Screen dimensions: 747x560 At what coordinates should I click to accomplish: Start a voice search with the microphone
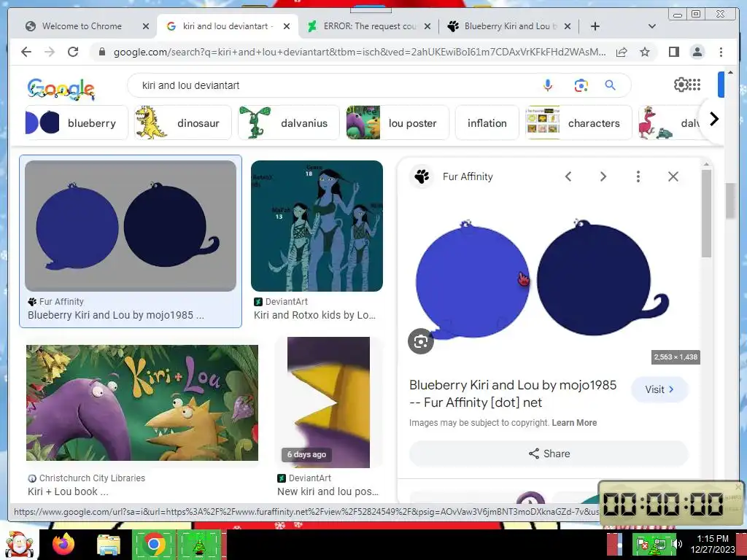tap(548, 85)
